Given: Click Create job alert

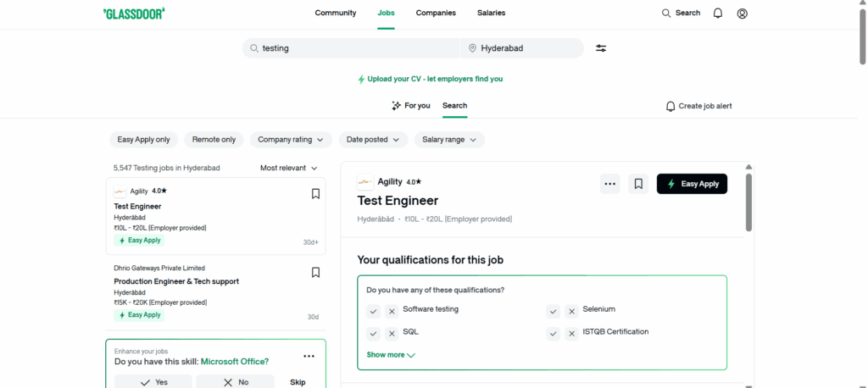Looking at the screenshot, I should coord(698,106).
